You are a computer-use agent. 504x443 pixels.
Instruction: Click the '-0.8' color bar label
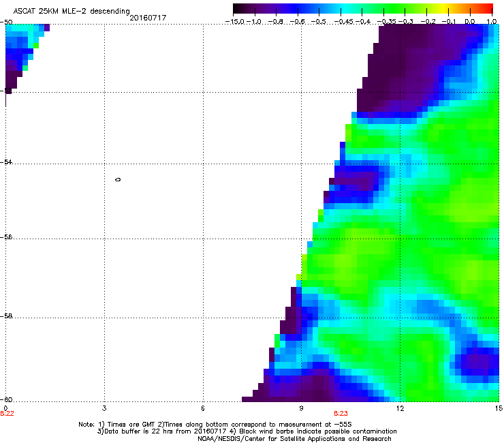(275, 22)
